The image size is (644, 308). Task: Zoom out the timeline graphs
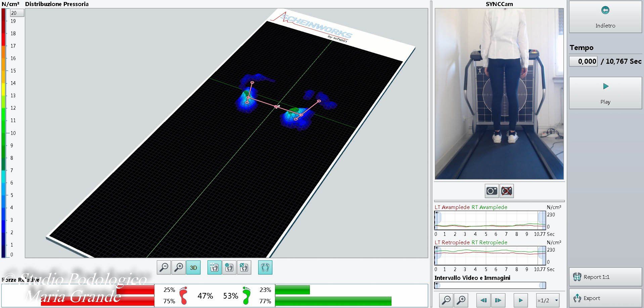(447, 300)
